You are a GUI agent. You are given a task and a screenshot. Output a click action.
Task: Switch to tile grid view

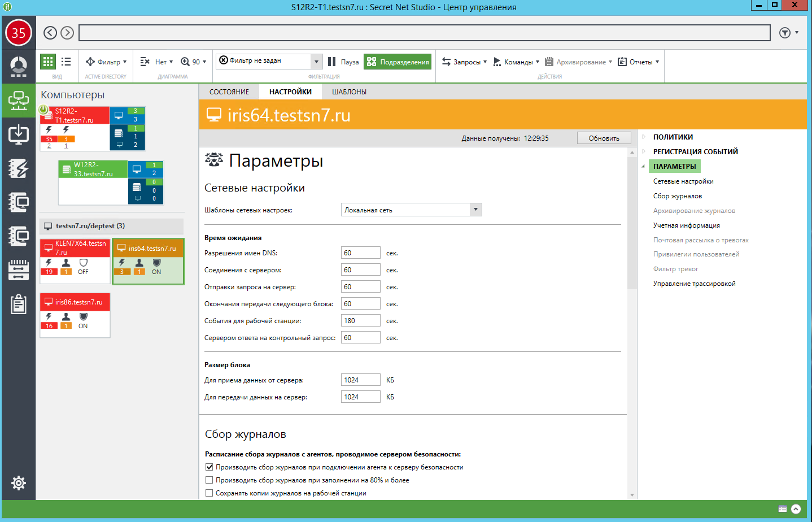point(48,62)
